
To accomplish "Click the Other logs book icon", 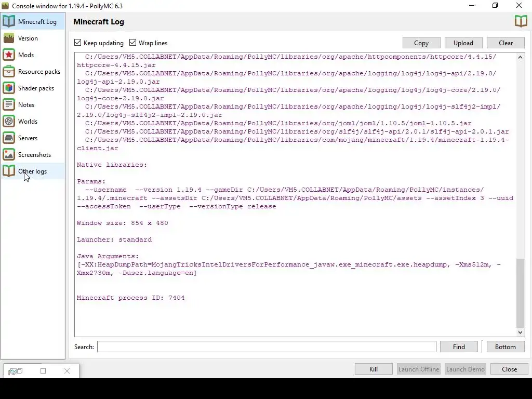I will (9, 171).
